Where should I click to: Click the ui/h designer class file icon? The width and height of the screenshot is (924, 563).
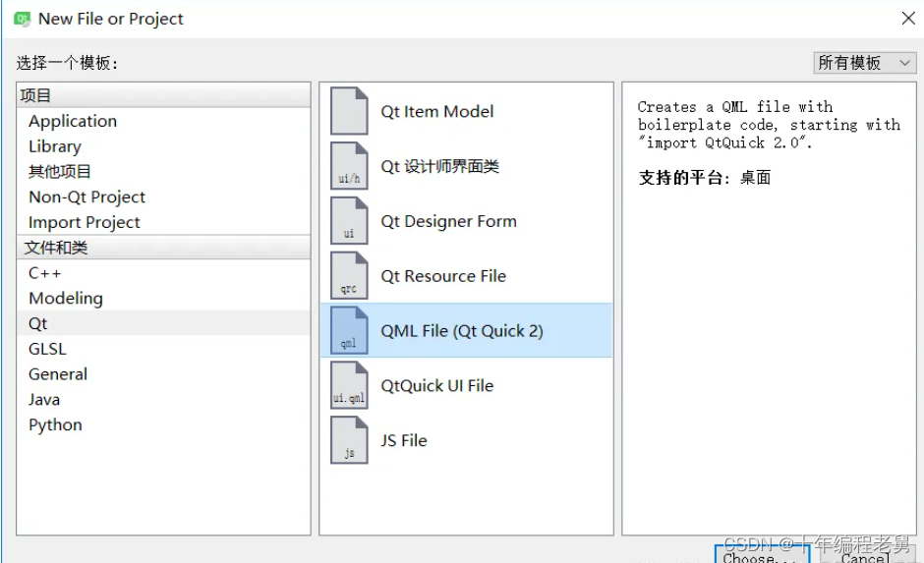tap(349, 166)
